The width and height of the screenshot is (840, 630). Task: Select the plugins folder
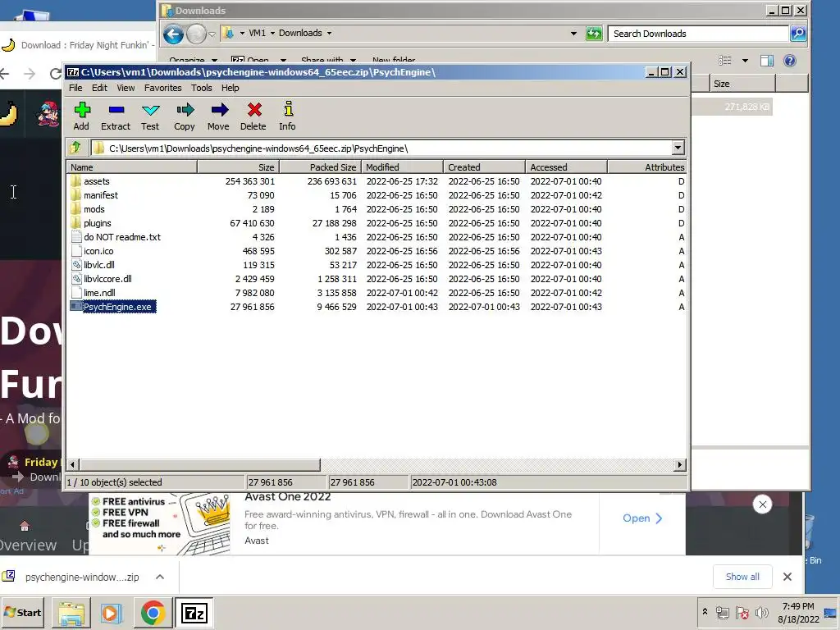coord(98,223)
